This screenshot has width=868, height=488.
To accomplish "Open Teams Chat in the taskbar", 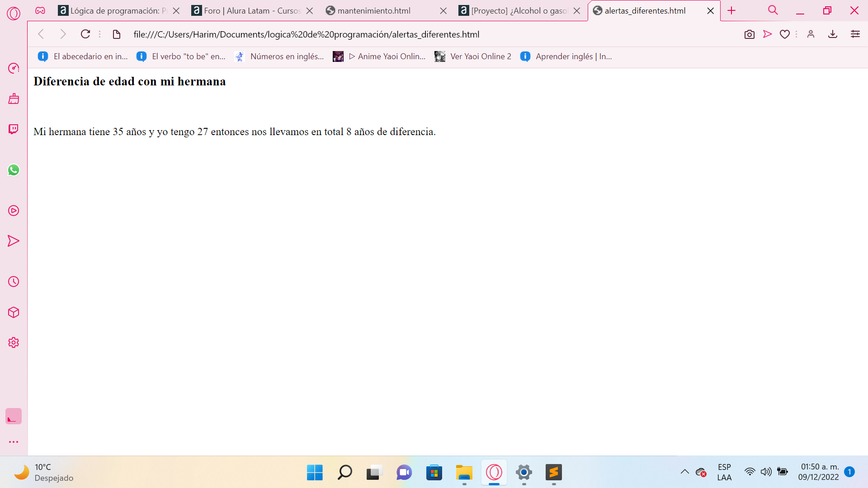I will click(x=404, y=473).
